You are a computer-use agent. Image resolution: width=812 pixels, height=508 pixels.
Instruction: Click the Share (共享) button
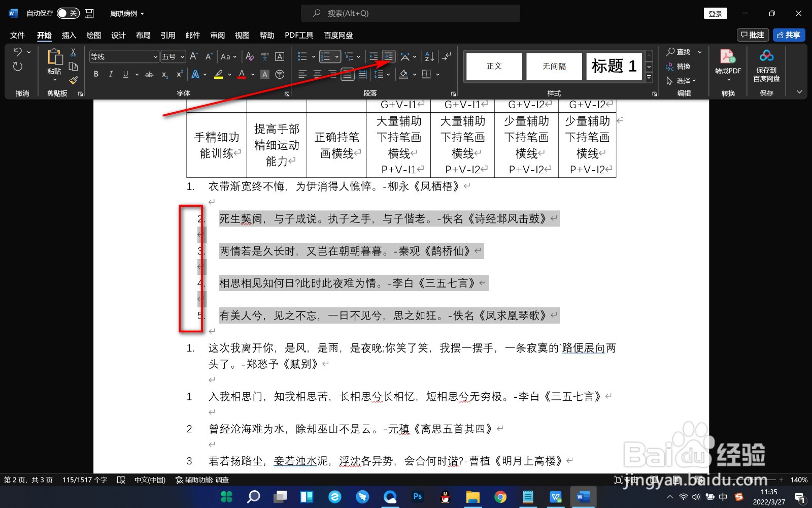[789, 35]
